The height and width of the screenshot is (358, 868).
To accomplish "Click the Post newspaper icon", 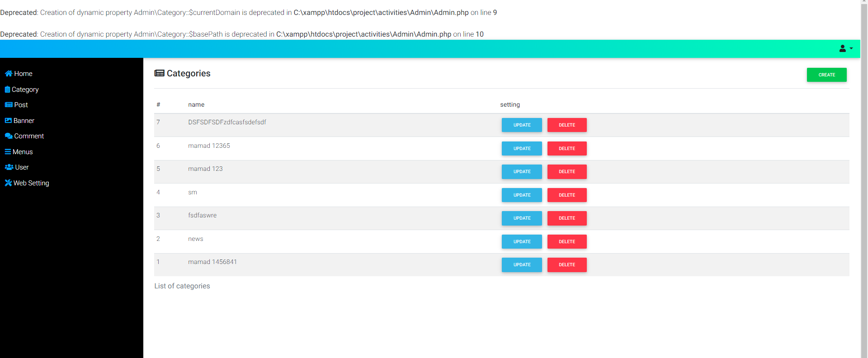I will coord(9,105).
